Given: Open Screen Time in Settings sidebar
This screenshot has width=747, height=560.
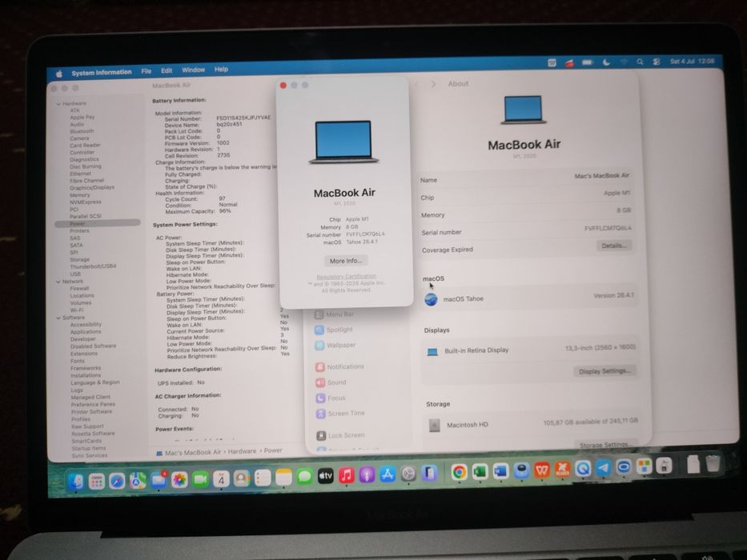Looking at the screenshot, I should point(340,414).
